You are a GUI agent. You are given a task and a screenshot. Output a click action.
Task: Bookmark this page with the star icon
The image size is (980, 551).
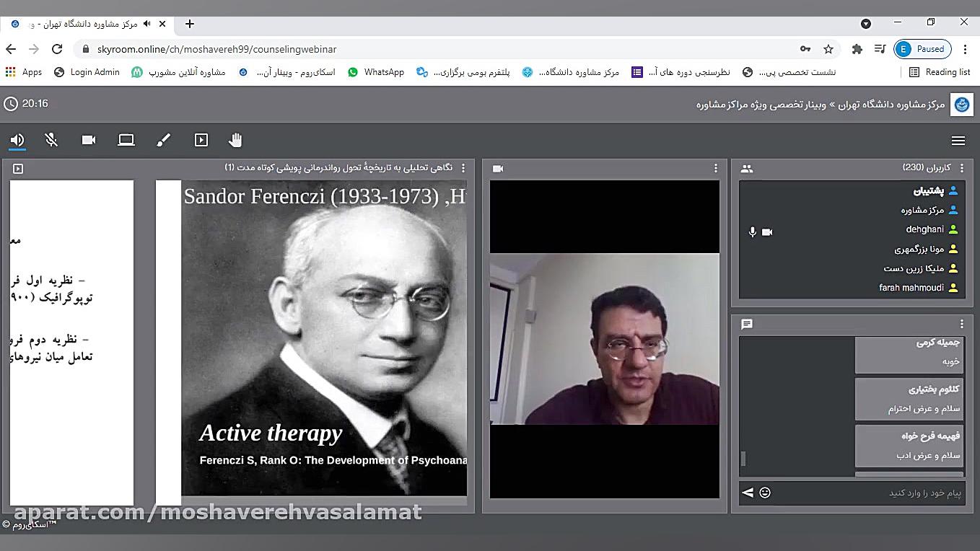(828, 49)
